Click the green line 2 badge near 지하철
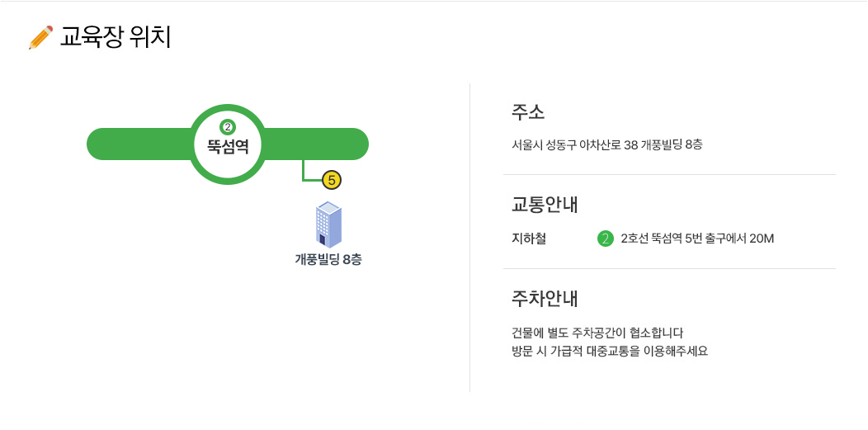The image size is (868, 430). point(605,239)
